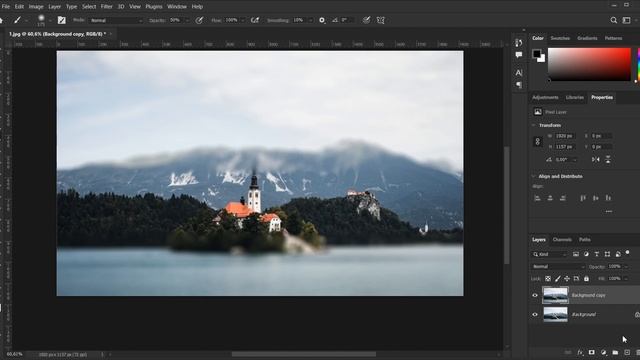This screenshot has width=640, height=360.
Task: Open the Window menu
Action: click(x=177, y=7)
